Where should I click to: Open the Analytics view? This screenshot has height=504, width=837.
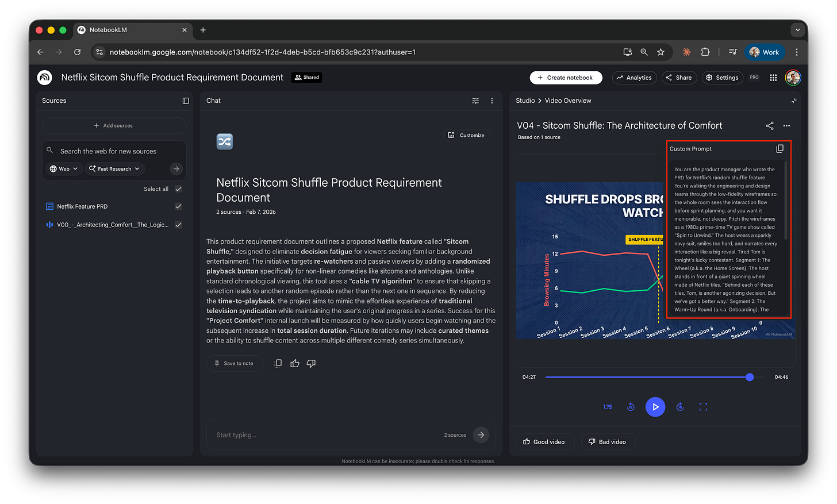634,78
